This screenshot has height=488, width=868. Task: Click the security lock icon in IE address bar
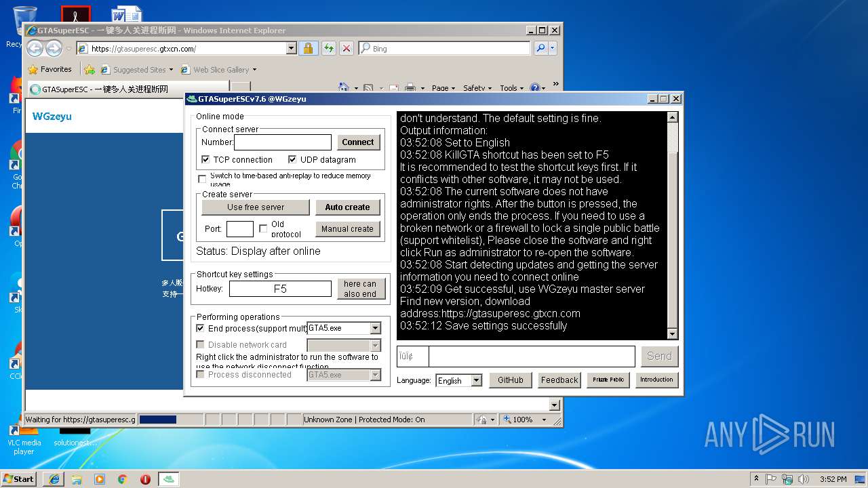click(308, 48)
